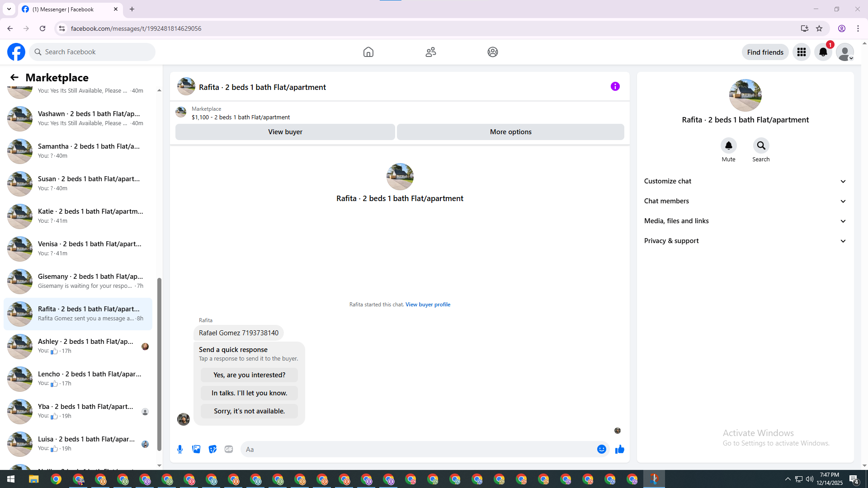Open the emoji picker in message box

pyautogui.click(x=601, y=449)
